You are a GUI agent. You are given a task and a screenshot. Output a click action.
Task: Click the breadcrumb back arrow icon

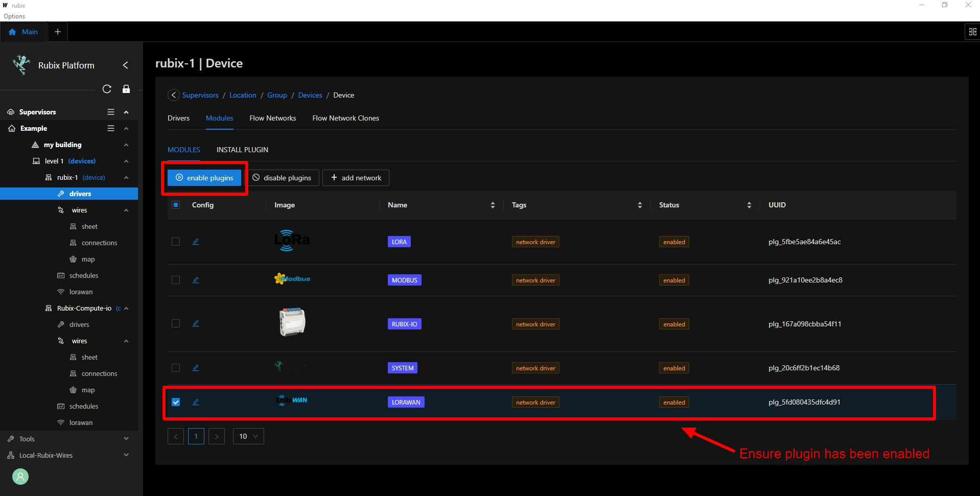point(174,95)
